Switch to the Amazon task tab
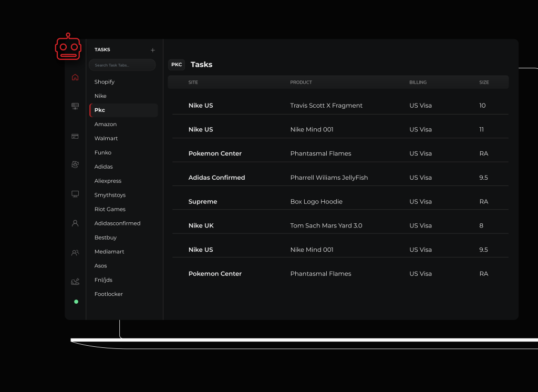Viewport: 538px width, 392px height. pyautogui.click(x=106, y=125)
